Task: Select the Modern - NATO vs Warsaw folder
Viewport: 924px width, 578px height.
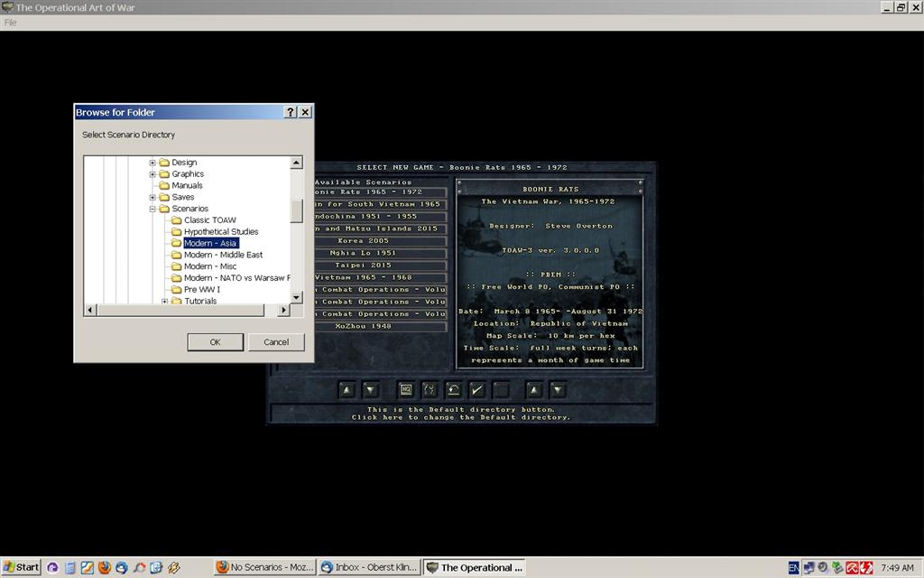Action: pyautogui.click(x=237, y=278)
